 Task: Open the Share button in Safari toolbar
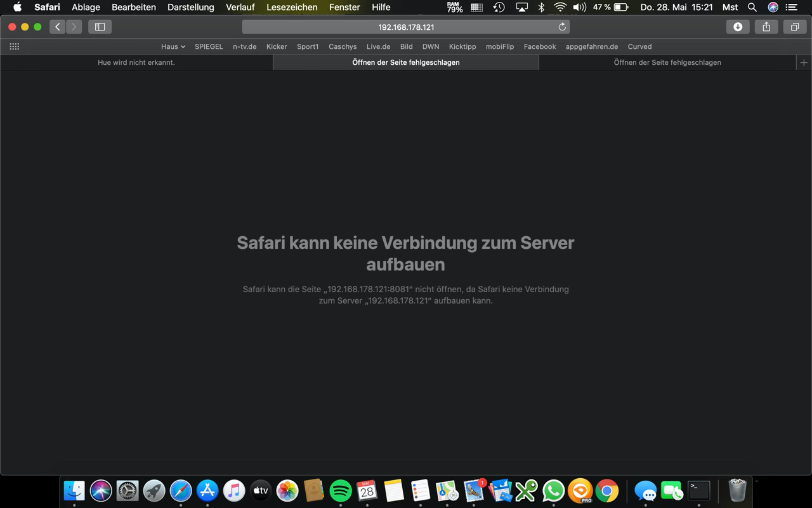[766, 27]
